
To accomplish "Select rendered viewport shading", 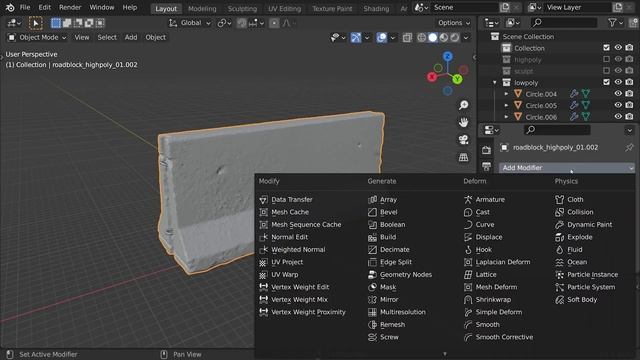I will pos(455,38).
